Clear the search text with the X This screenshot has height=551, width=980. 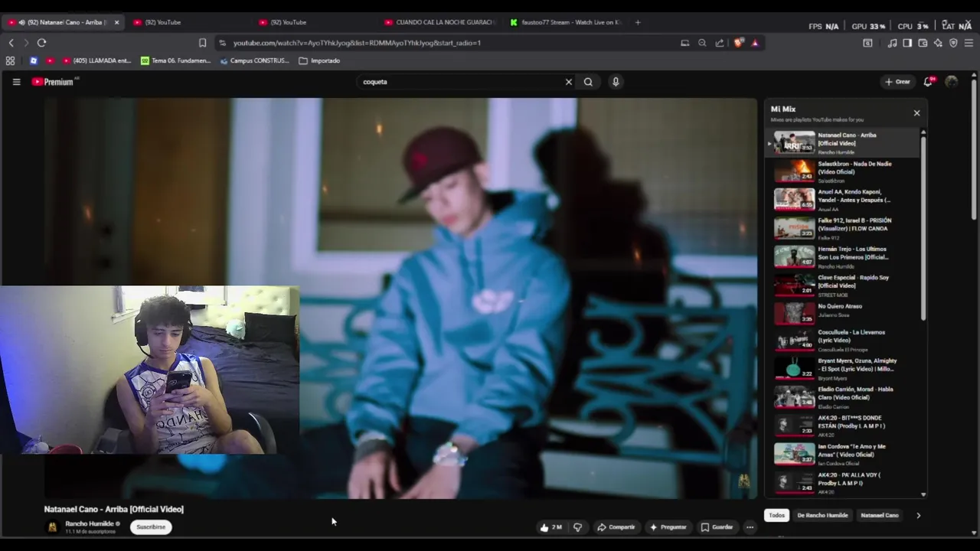pos(568,82)
